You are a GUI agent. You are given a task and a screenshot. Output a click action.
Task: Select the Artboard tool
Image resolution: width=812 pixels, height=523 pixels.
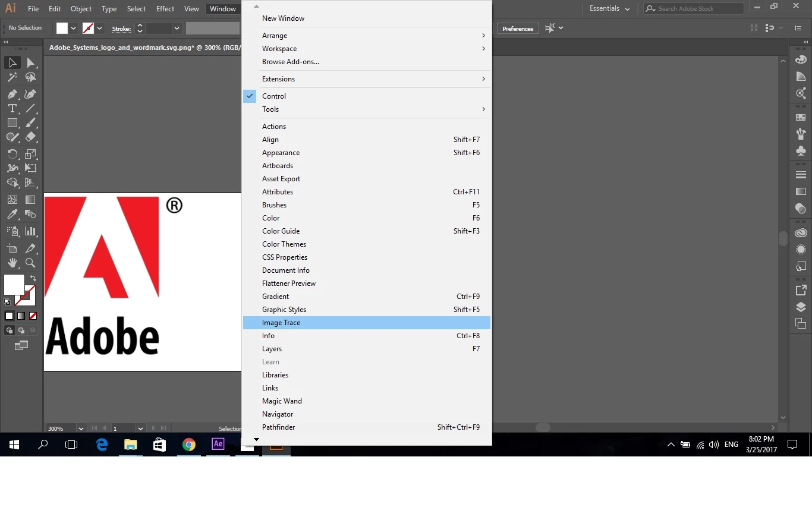[x=12, y=248]
